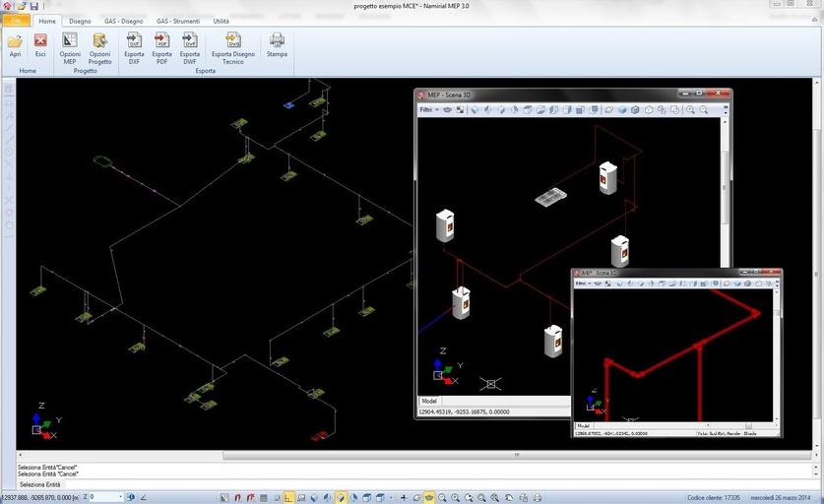Expand the Z value dropdown in status bar
824x504 pixels.
coord(120,497)
